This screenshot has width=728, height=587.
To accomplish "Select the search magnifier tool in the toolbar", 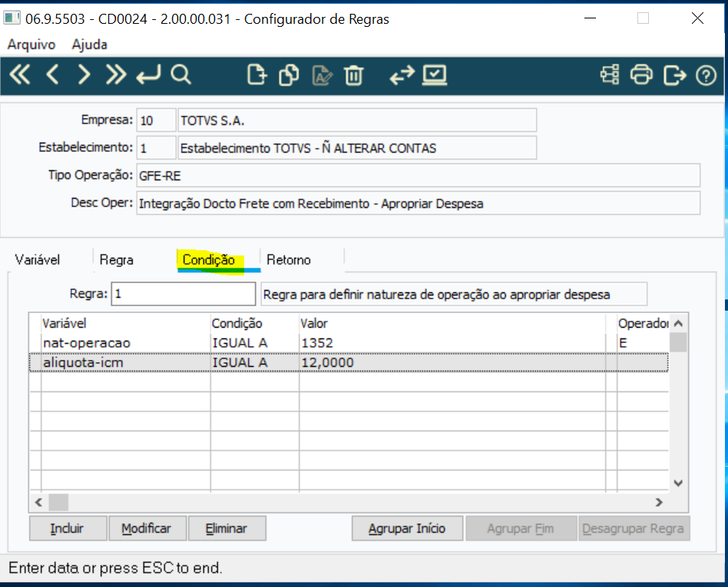I will coord(181,75).
